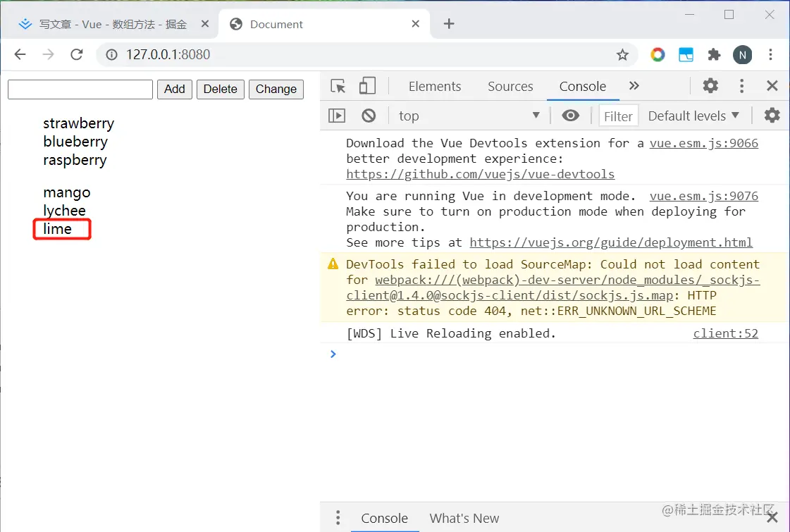Viewport: 790px width, 532px height.
Task: Show the console sidebar
Action: pos(337,116)
